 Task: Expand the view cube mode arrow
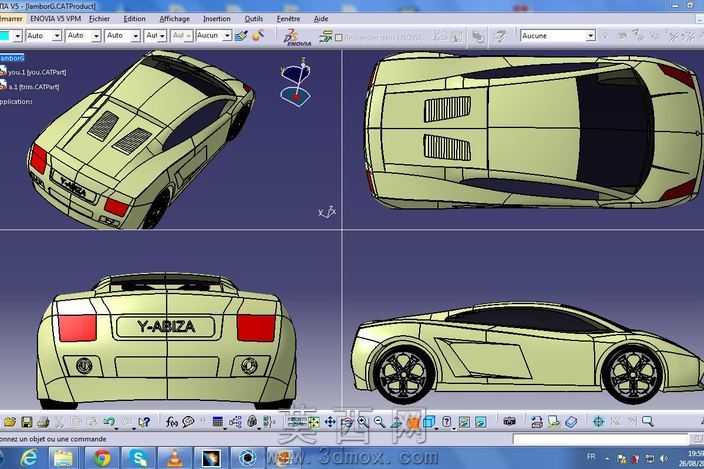(436, 428)
